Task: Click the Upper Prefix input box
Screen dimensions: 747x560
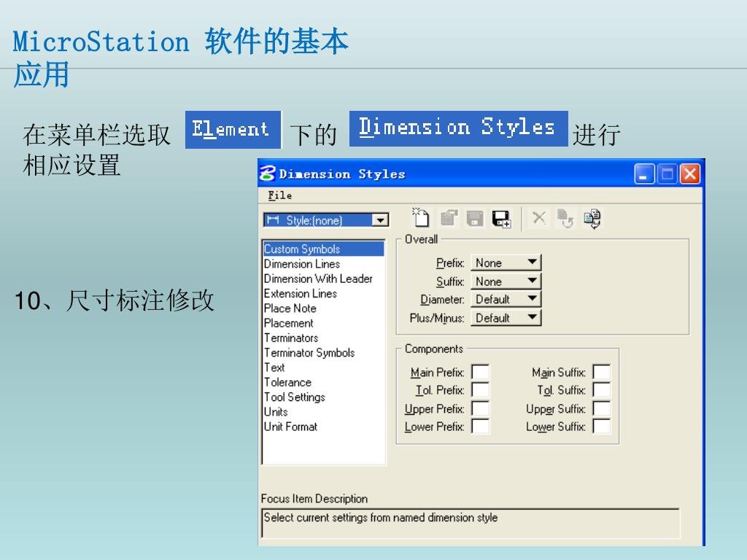Action: pyautogui.click(x=480, y=408)
